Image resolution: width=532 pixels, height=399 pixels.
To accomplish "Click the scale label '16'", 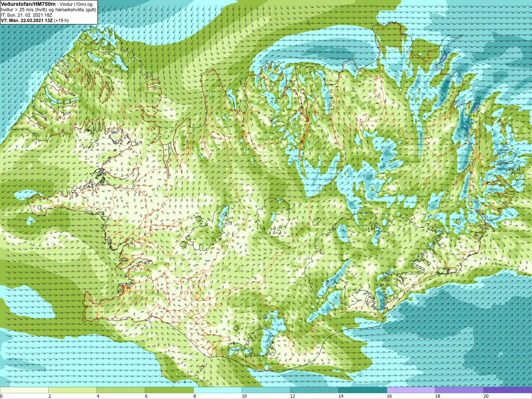I will (x=389, y=396).
